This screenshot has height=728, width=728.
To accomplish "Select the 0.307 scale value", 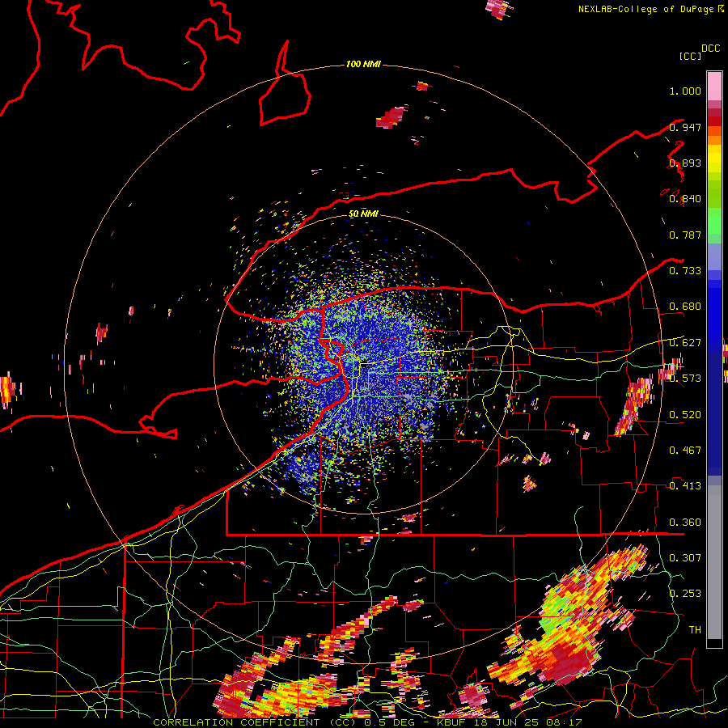I will coord(685,558).
